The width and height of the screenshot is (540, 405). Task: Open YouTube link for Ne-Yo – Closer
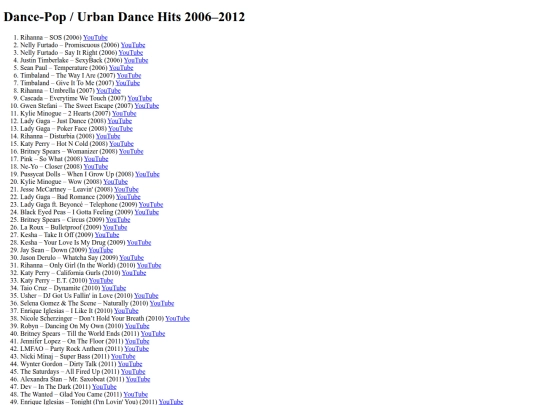(x=96, y=166)
